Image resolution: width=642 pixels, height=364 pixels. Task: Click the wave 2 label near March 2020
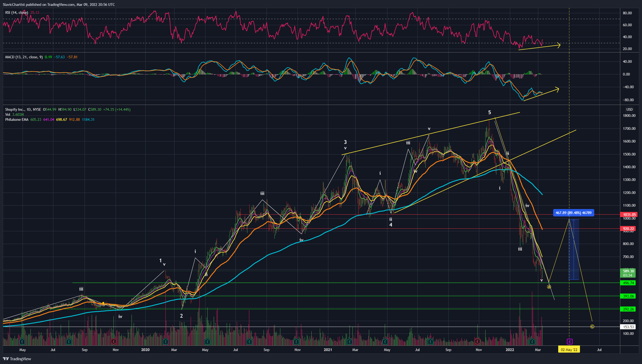tap(181, 316)
